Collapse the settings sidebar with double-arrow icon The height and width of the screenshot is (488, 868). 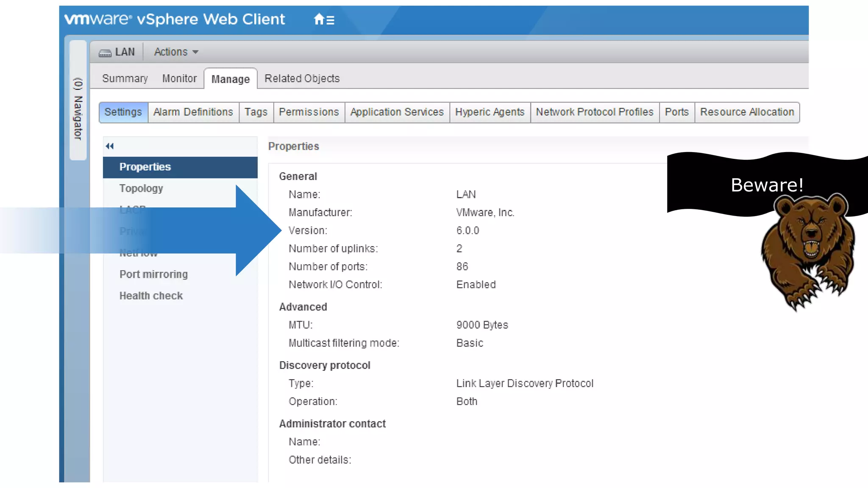110,146
